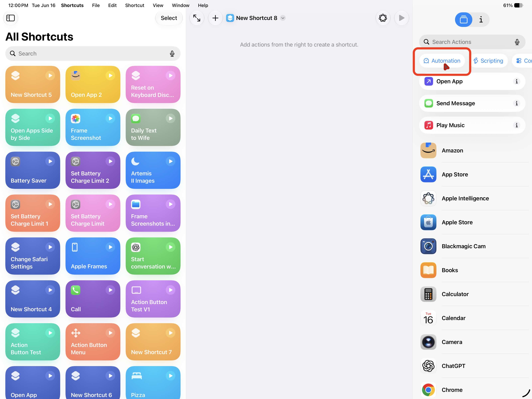
Task: Open the Apple Intelligence icon in toolbar
Action: point(383,18)
